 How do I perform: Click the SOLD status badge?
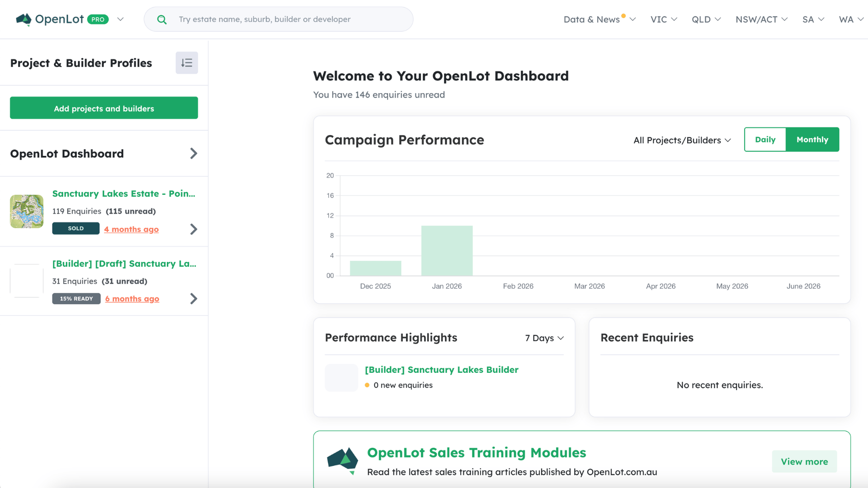click(76, 229)
